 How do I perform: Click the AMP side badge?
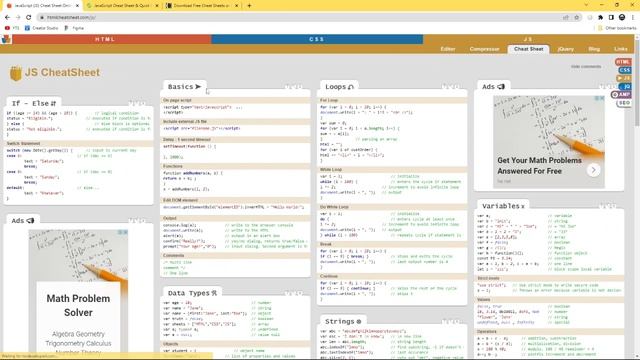[x=621, y=95]
